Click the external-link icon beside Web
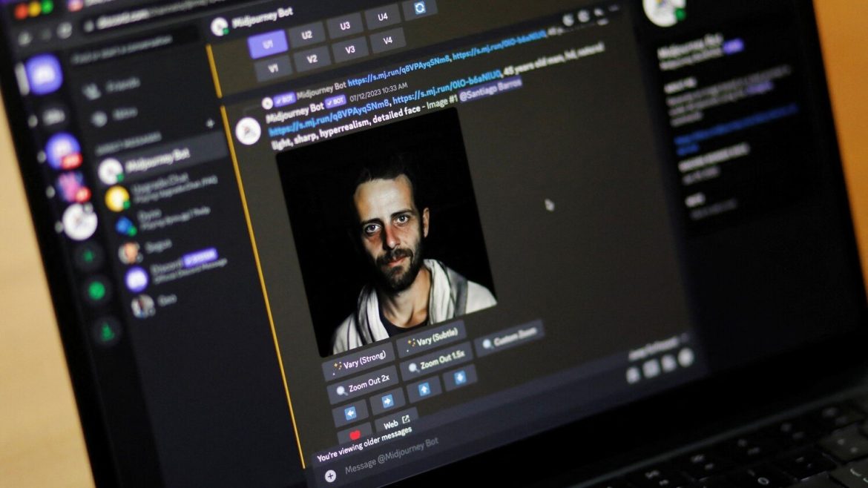Image resolution: width=868 pixels, height=488 pixels. coord(407,420)
